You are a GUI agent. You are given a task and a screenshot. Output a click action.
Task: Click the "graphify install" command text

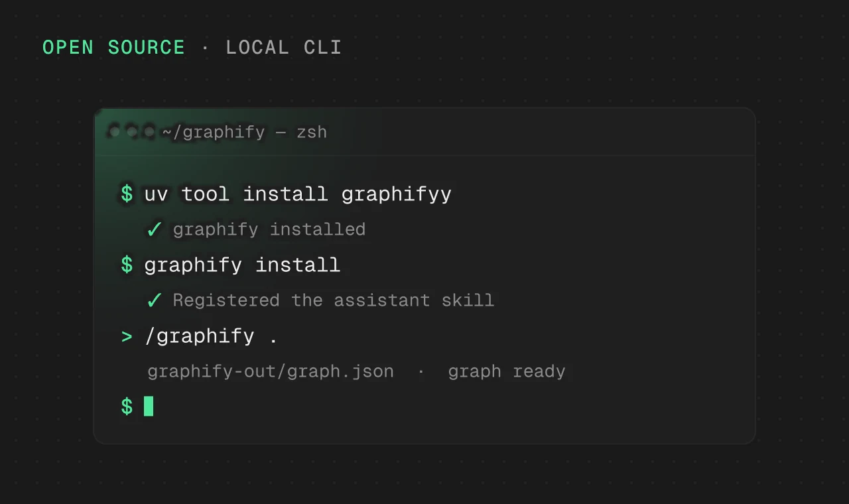[x=242, y=265]
